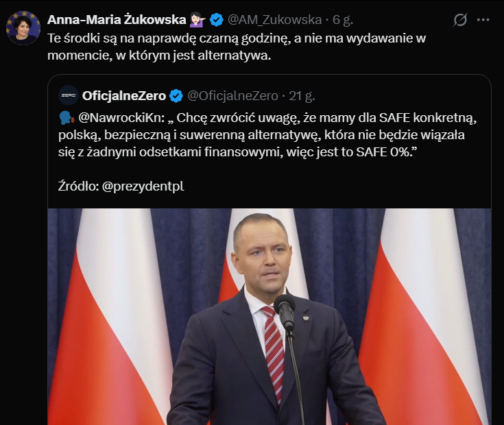Click the main post text about "czarną godzinę"

240,47
